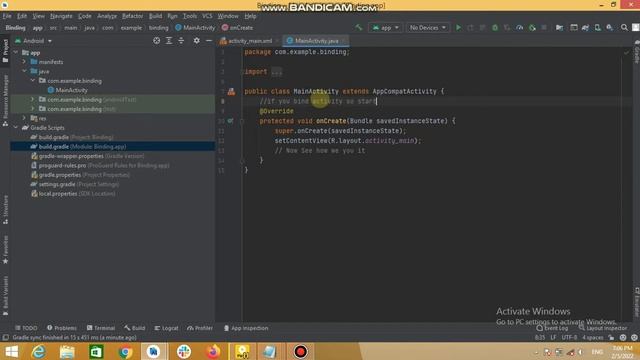Open the Navigate menu
The height and width of the screenshot is (360, 640).
click(61, 16)
